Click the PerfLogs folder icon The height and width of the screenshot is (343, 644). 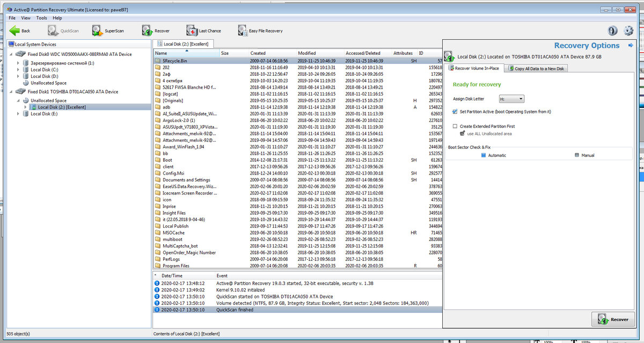pos(158,259)
